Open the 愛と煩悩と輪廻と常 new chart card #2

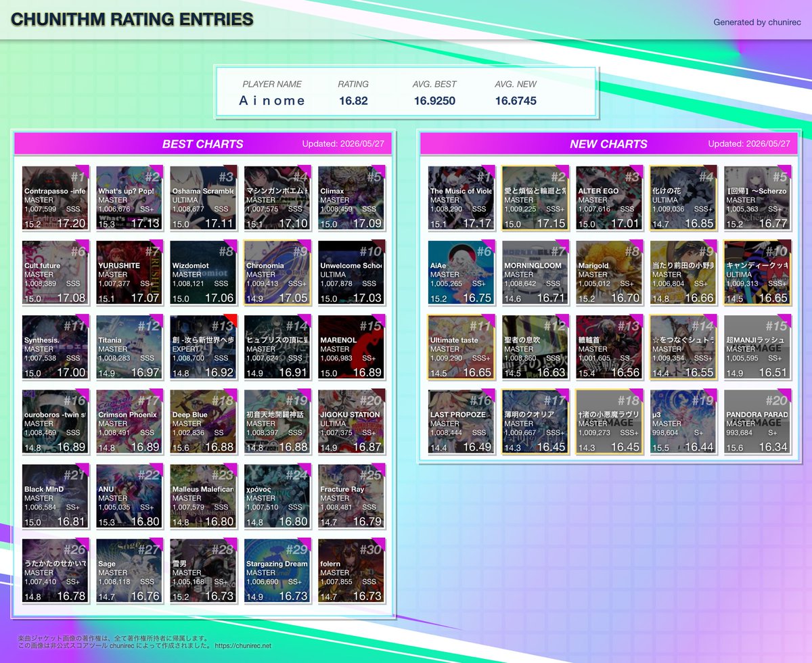click(535, 198)
